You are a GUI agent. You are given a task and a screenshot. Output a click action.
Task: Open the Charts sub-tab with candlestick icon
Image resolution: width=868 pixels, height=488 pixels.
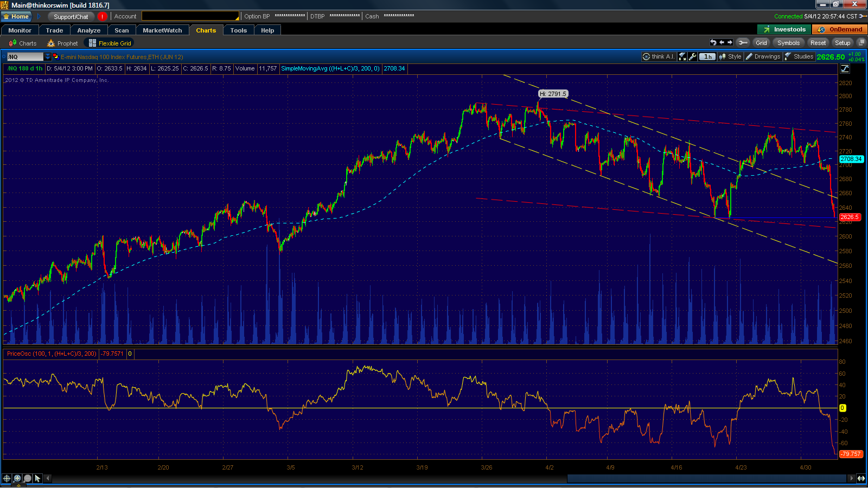click(x=23, y=43)
